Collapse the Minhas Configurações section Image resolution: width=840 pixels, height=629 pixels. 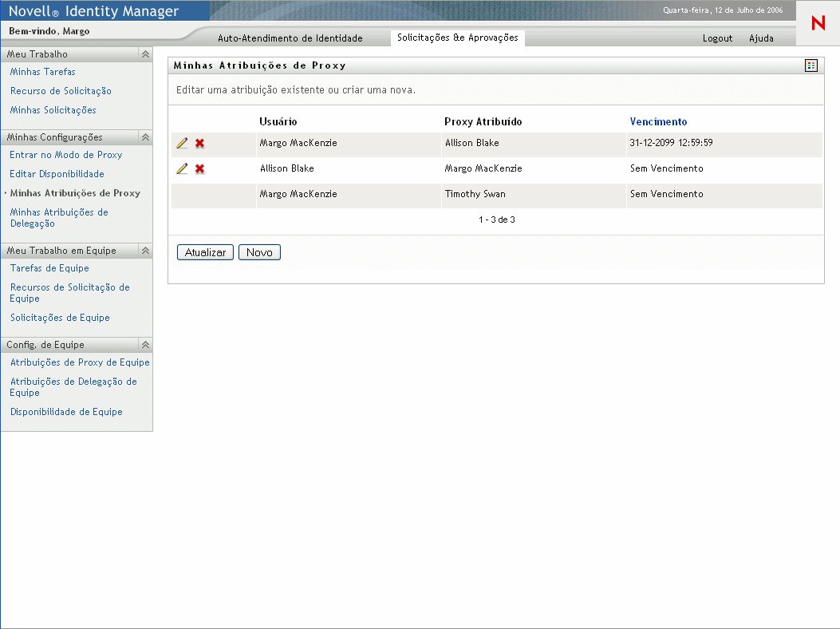click(x=145, y=137)
